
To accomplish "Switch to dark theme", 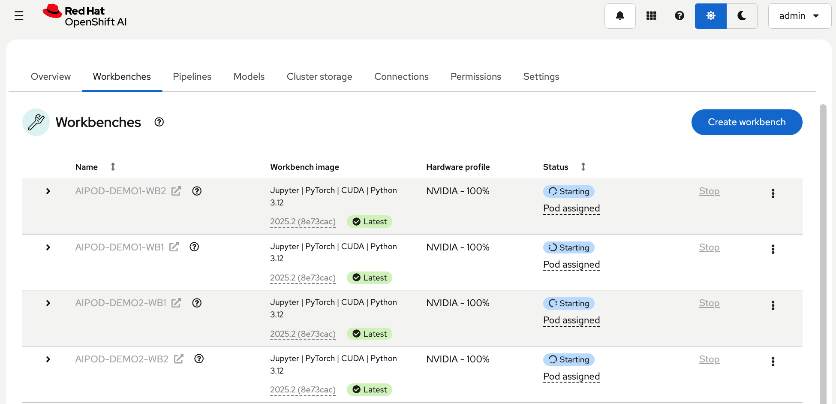I will point(741,16).
